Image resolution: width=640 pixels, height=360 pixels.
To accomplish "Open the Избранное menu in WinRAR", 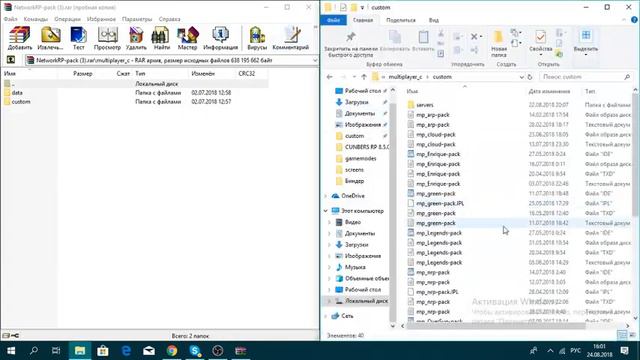I will 101,19.
